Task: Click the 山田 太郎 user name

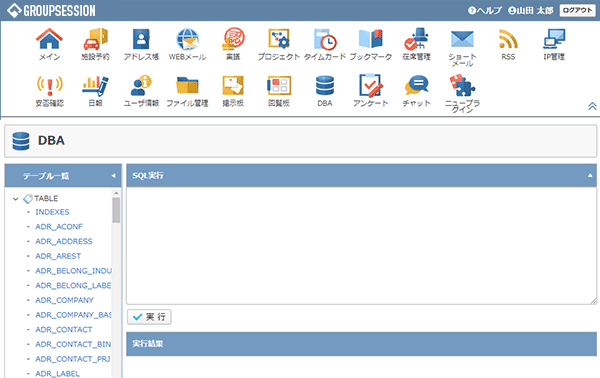Action: [531, 10]
